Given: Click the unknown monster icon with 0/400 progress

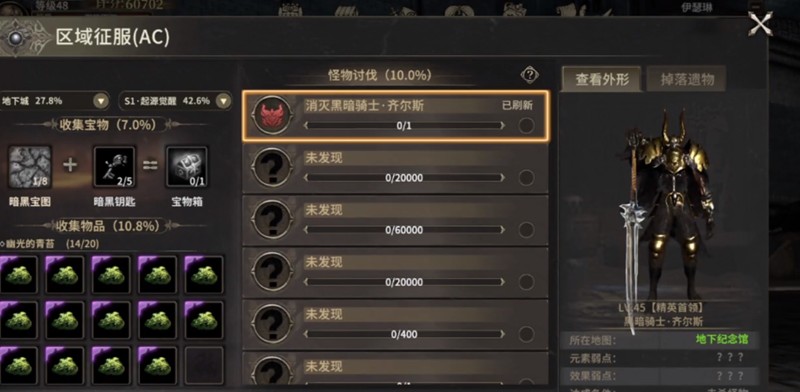Looking at the screenshot, I should point(272,324).
